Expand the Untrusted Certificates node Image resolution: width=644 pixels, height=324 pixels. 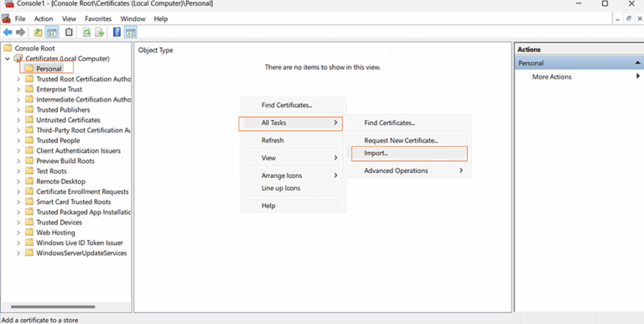click(x=18, y=120)
